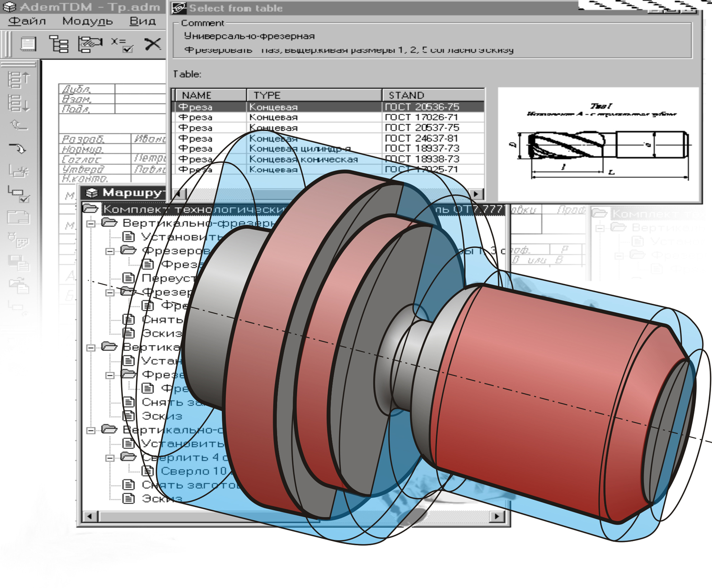Screen dimensions: 712x588
Task: Open the Вид menu
Action: point(142,21)
